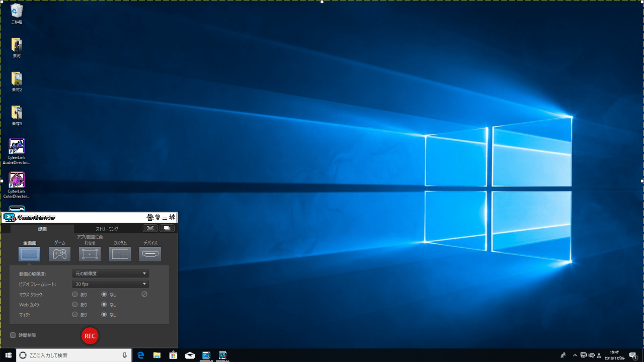
Task: Set マウス クリック to あり
Action: click(x=75, y=294)
